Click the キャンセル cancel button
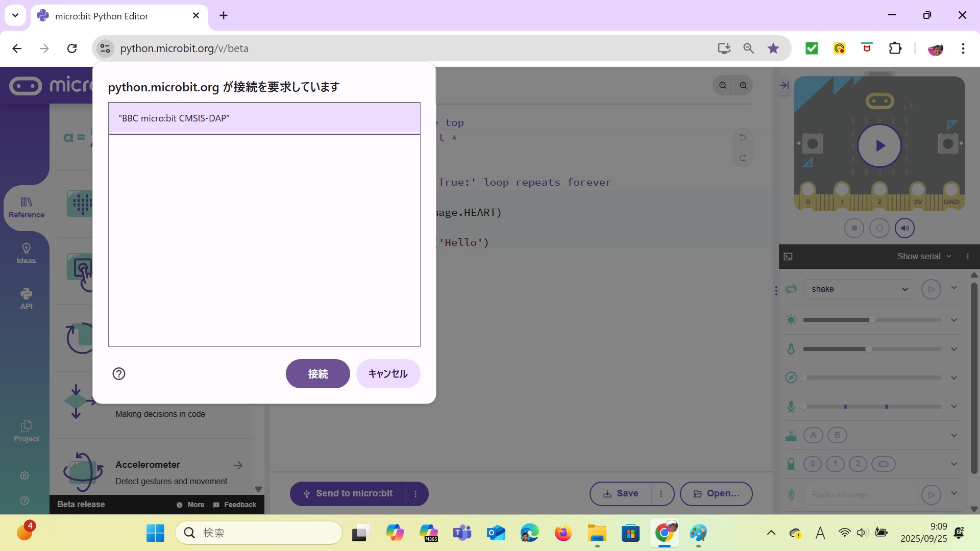The width and height of the screenshot is (980, 551). pos(388,374)
